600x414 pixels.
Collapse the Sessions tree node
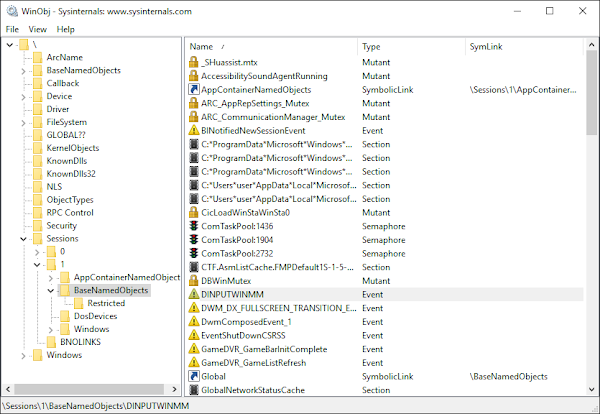tap(24, 239)
